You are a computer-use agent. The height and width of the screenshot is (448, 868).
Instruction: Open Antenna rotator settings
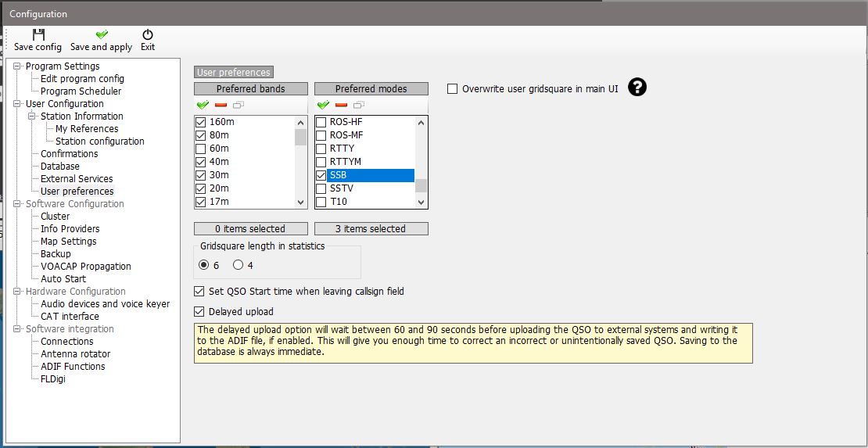pyautogui.click(x=75, y=354)
